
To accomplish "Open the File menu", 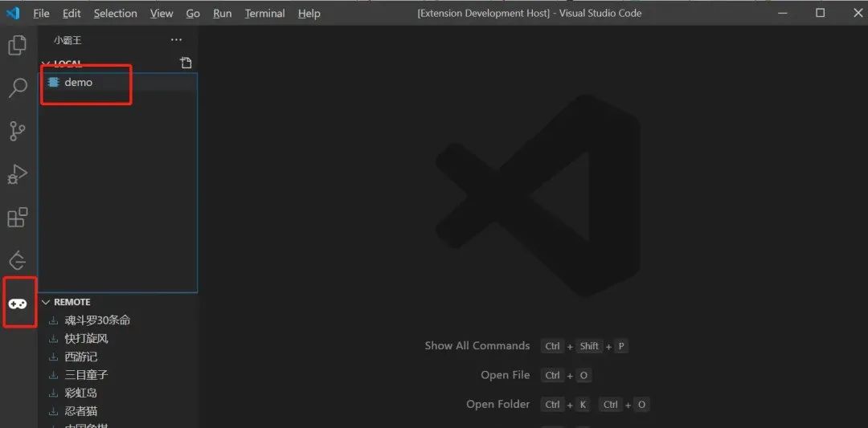I will coord(41,14).
